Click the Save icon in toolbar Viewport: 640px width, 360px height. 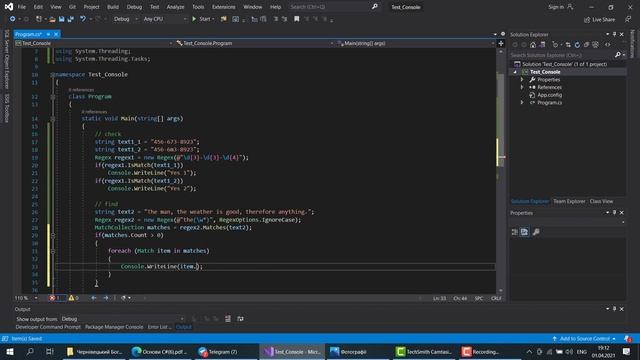pos(61,19)
